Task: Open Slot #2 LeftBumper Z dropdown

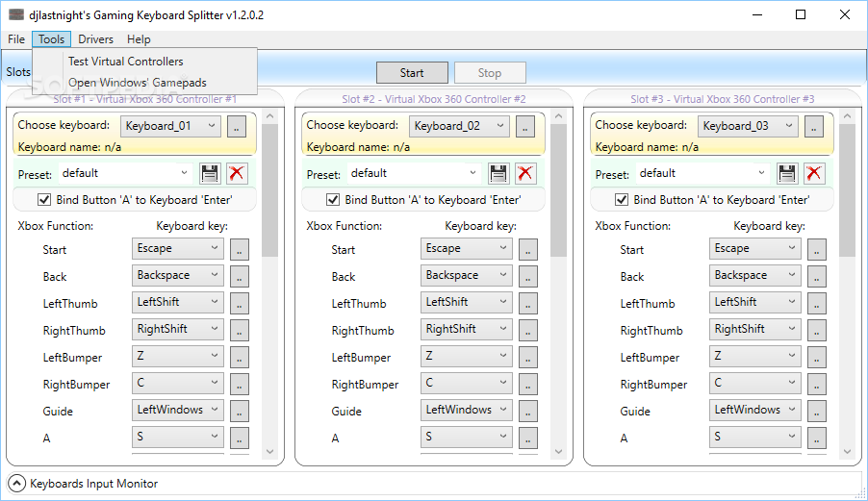Action: tap(467, 356)
